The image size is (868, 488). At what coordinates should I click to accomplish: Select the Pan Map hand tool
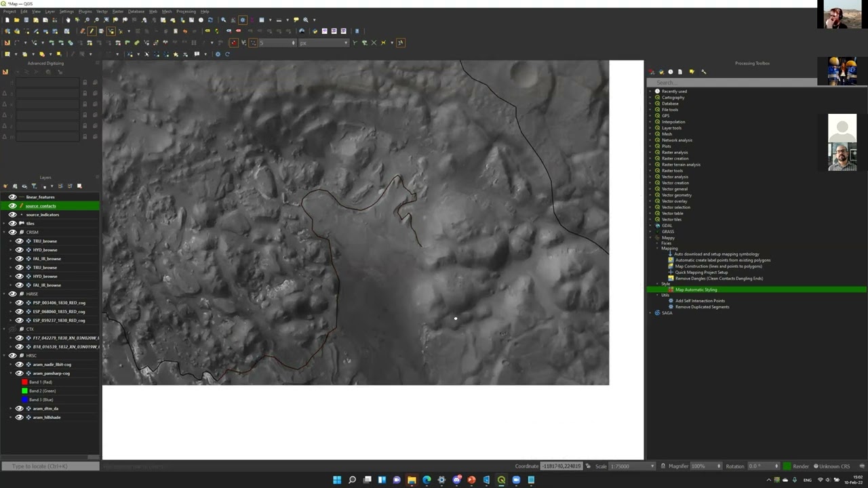pos(67,20)
